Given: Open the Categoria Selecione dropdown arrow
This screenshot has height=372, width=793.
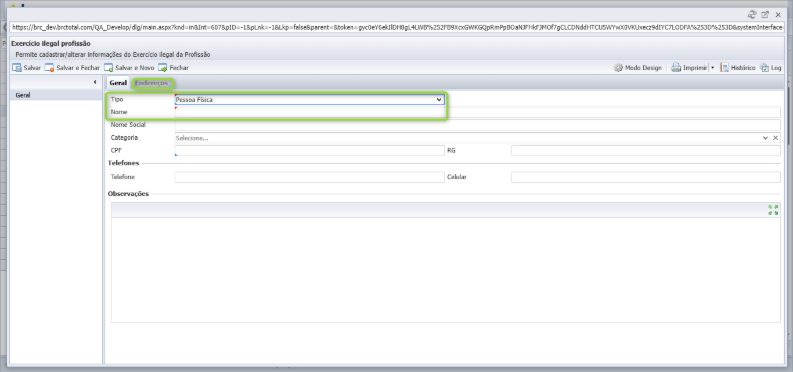Looking at the screenshot, I should point(766,137).
